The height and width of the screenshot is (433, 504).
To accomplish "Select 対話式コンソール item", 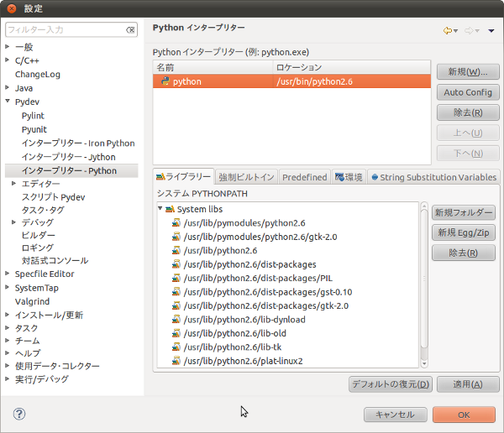I will pyautogui.click(x=55, y=260).
